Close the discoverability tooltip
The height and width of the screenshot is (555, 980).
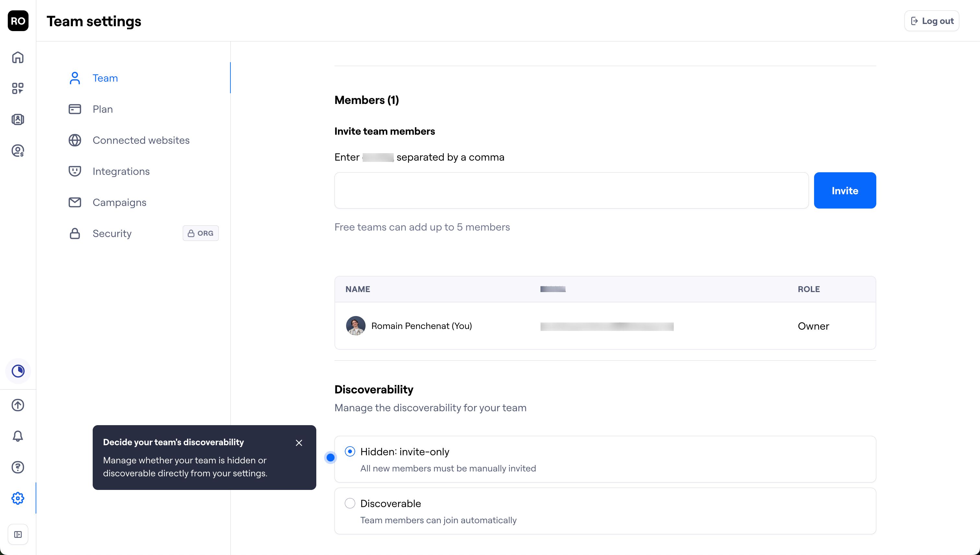pos(299,443)
